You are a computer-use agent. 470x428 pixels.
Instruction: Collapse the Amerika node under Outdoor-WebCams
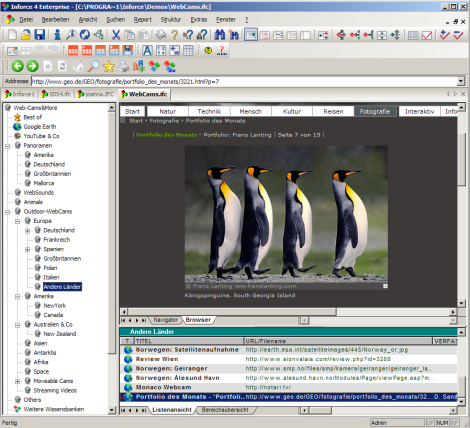pyautogui.click(x=18, y=296)
